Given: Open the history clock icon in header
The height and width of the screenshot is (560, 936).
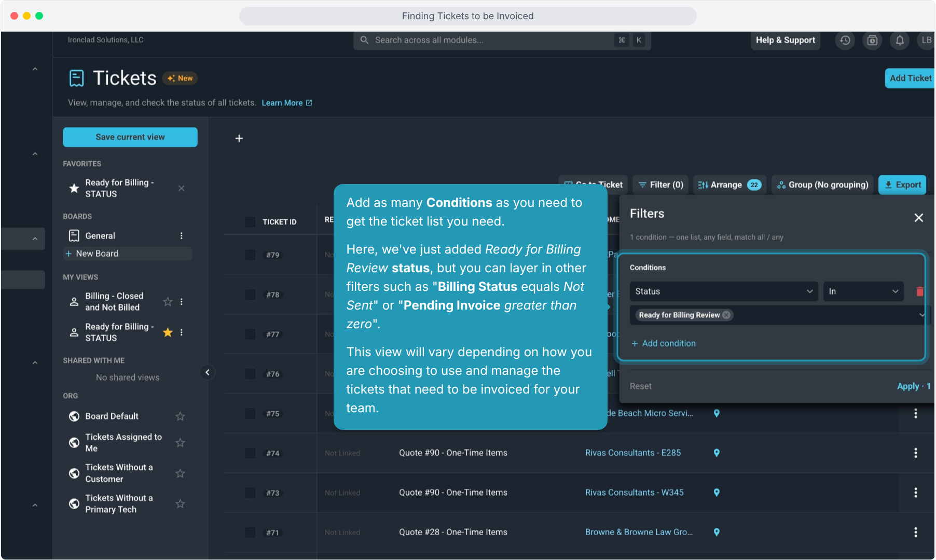Looking at the screenshot, I should point(845,40).
